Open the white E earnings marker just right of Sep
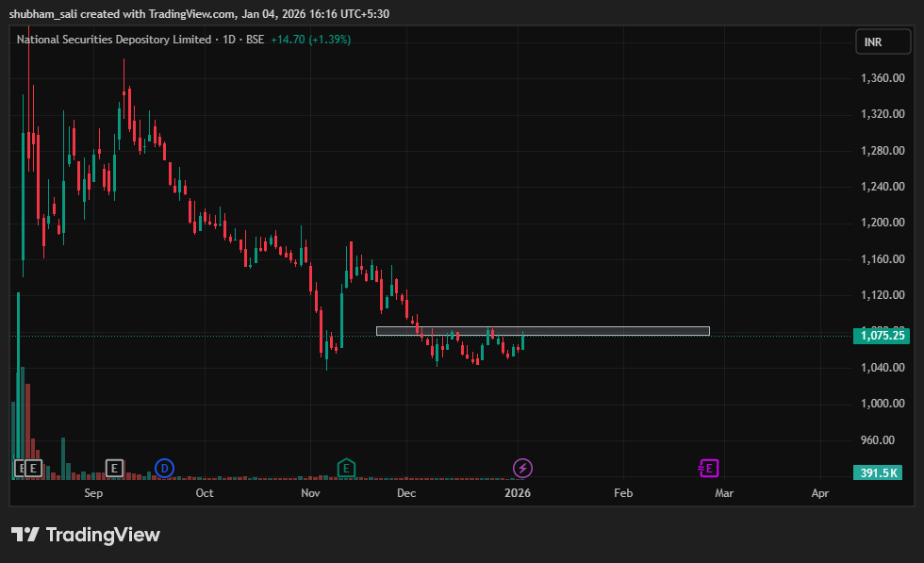 (114, 469)
